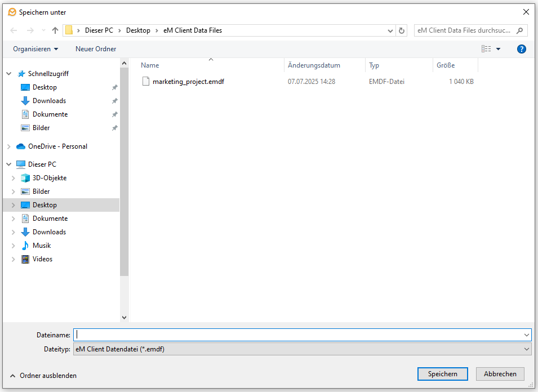This screenshot has width=538, height=392.
Task: Sort by Änderungsdatum column header
Action: [x=314, y=65]
